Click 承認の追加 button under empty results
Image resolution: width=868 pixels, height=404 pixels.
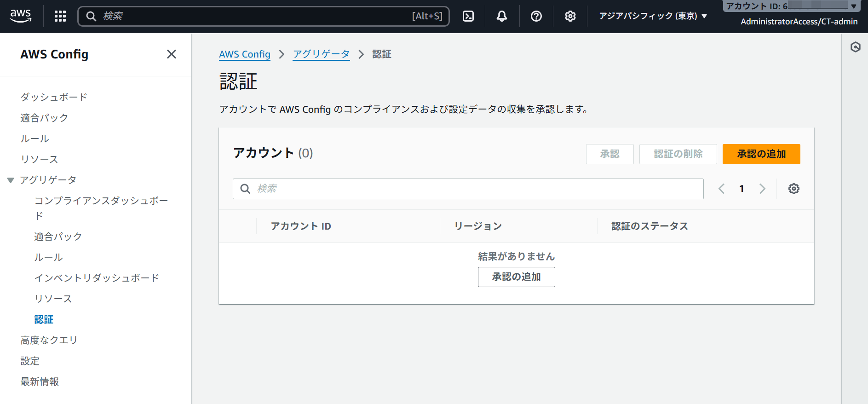point(516,277)
